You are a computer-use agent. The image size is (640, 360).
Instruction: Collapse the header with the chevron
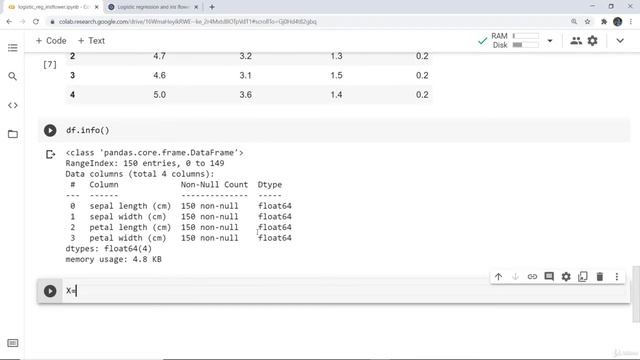tap(620, 41)
